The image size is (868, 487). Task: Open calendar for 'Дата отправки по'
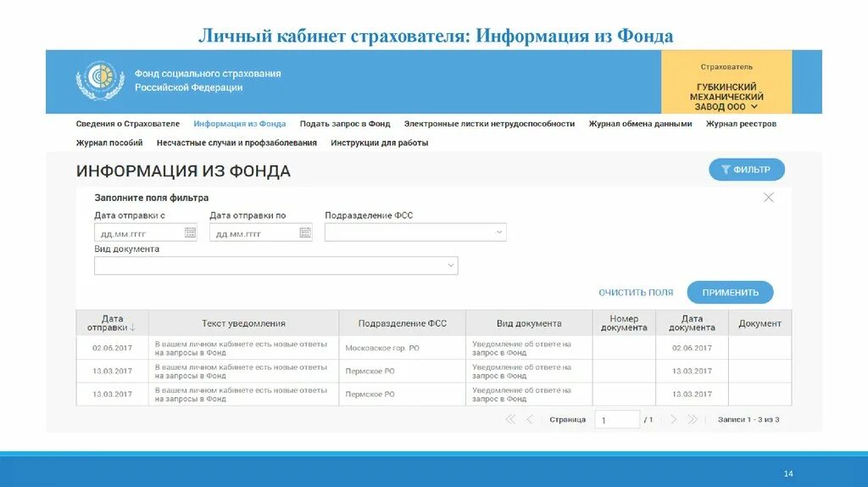pyautogui.click(x=305, y=232)
